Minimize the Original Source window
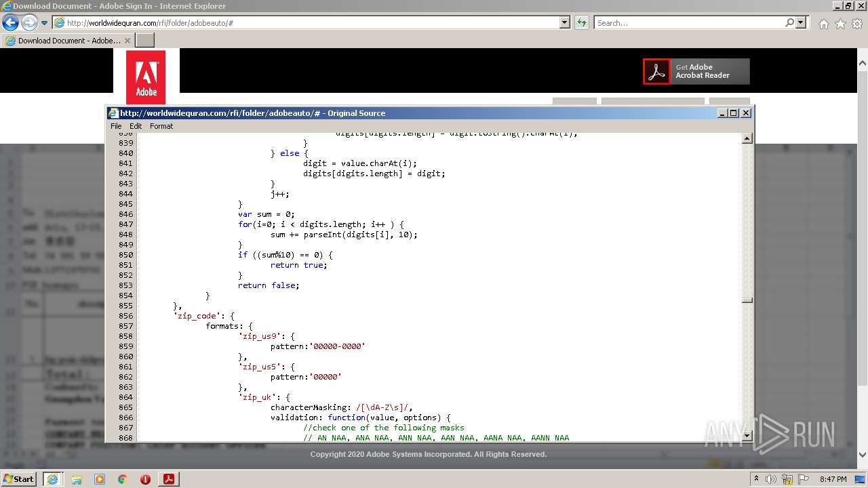This screenshot has width=868, height=488. click(722, 113)
